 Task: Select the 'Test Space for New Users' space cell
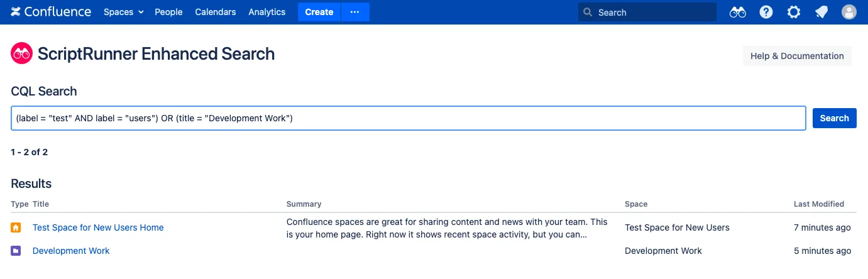pyautogui.click(x=677, y=227)
